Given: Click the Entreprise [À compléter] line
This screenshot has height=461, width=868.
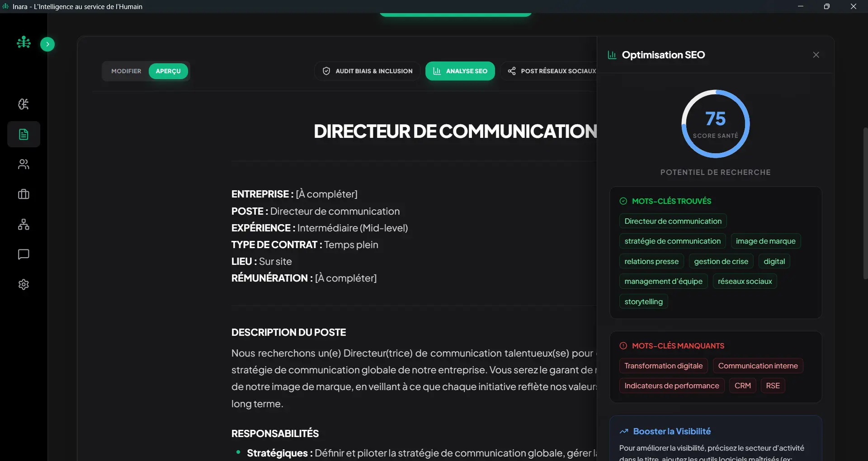Looking at the screenshot, I should [294, 194].
